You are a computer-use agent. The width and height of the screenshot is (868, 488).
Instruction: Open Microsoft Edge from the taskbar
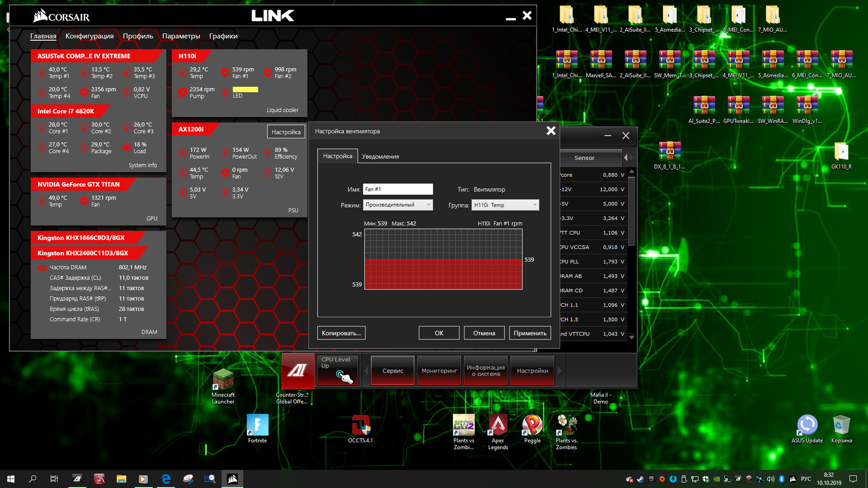[166, 479]
